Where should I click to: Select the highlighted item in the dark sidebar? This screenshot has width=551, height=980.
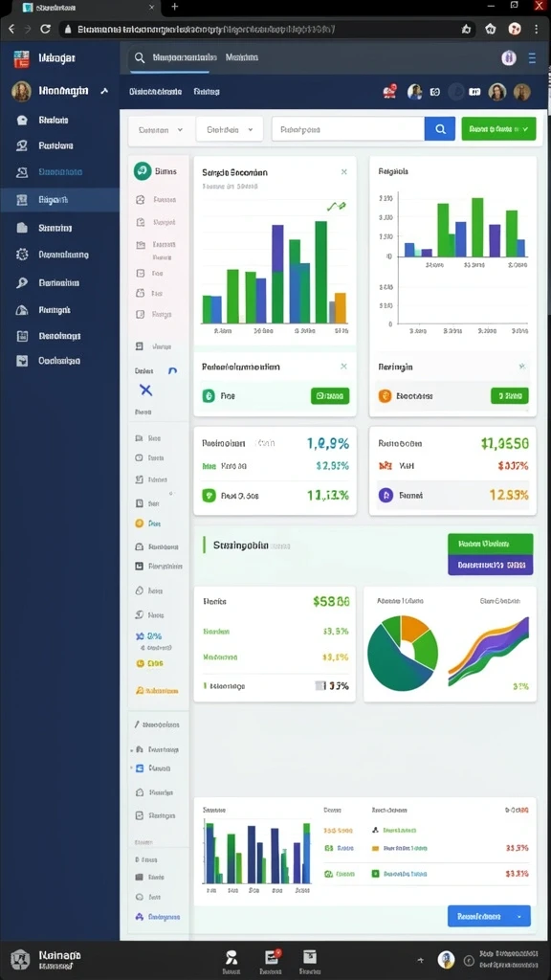(59, 200)
